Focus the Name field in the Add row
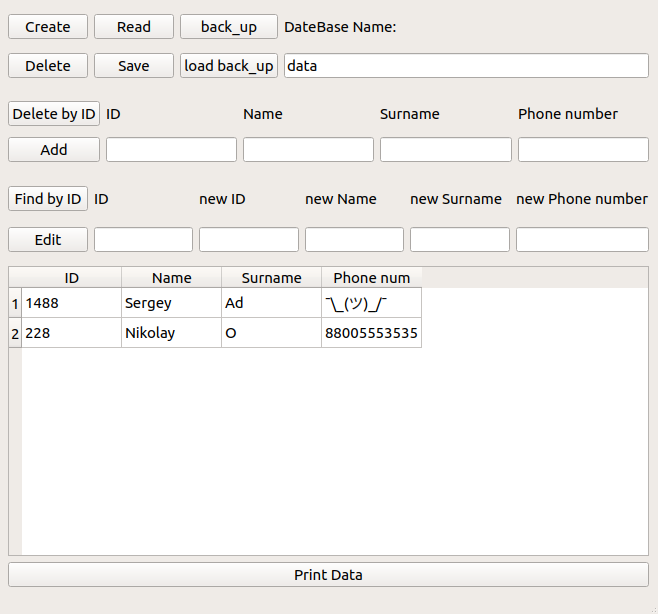 coord(308,149)
